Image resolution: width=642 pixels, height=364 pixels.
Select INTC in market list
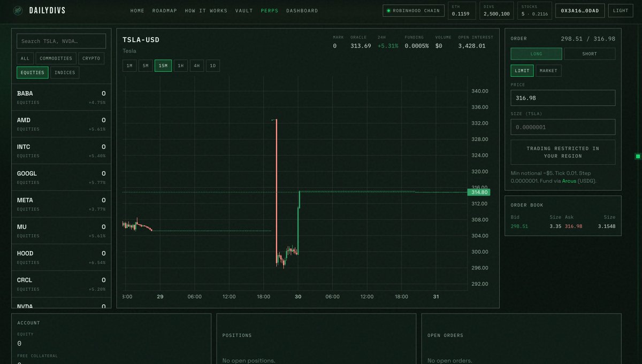61,150
